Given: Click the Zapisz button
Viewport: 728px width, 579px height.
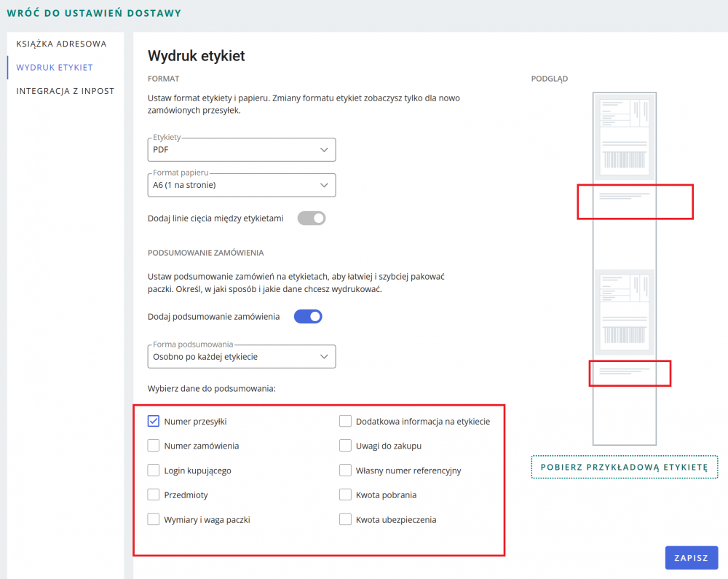Looking at the screenshot, I should pos(691,558).
